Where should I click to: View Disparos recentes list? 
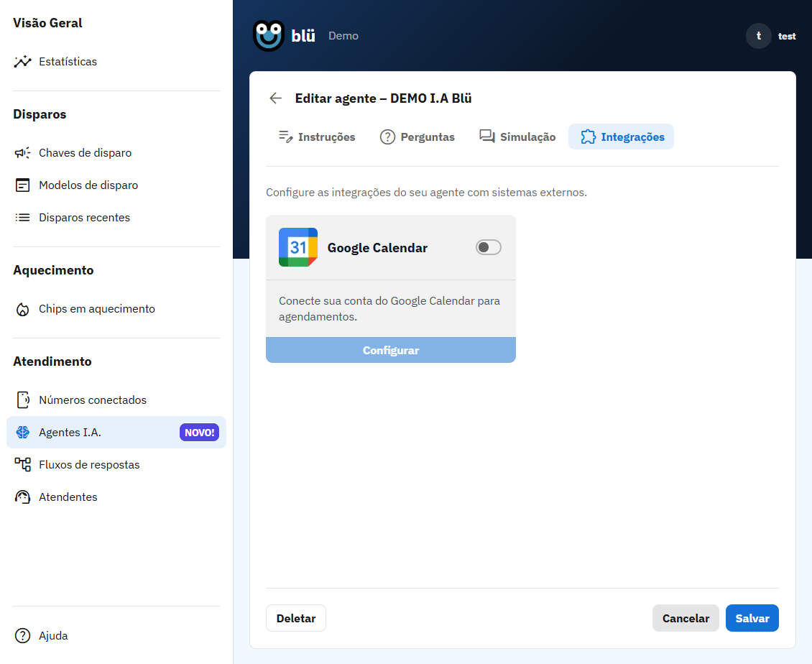click(116, 218)
